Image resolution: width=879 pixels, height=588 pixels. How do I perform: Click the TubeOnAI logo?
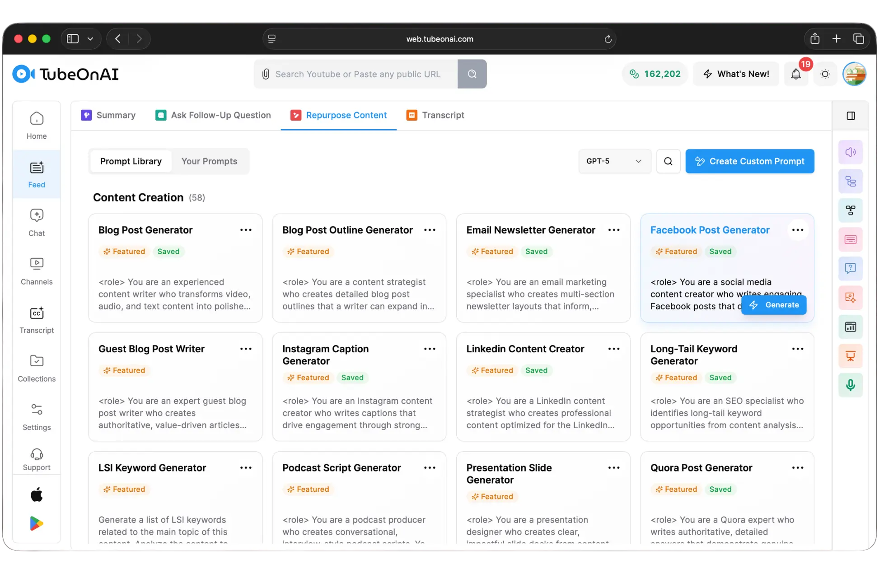point(65,74)
